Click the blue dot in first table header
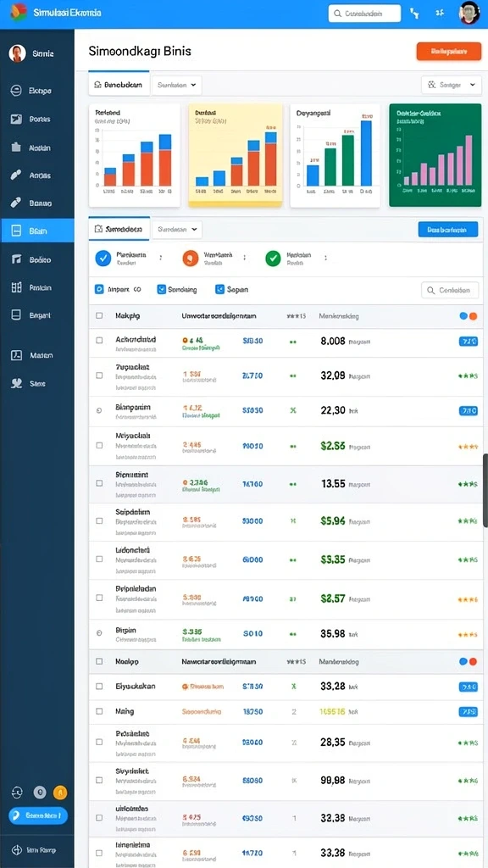The image size is (488, 868). [463, 316]
